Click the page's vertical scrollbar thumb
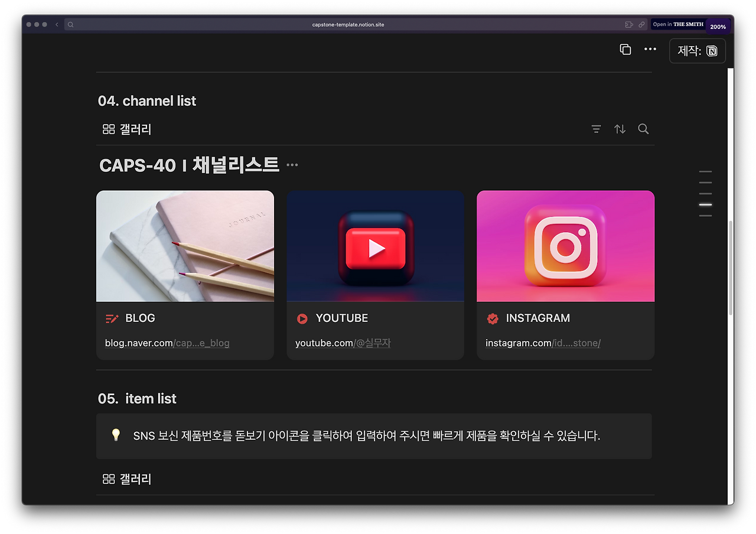Image resolution: width=756 pixels, height=534 pixels. click(731, 268)
